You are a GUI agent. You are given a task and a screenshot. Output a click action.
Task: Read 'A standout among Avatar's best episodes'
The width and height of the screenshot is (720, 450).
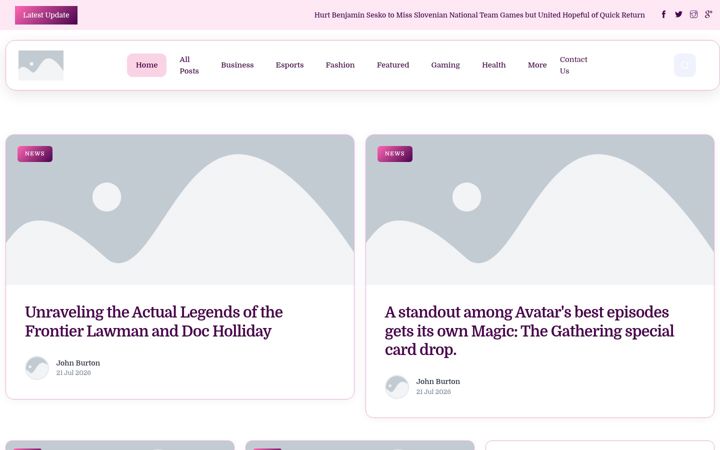pyautogui.click(x=529, y=331)
